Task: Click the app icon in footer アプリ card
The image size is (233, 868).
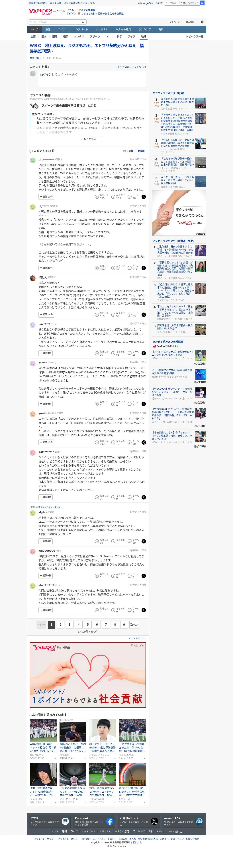Action: (65, 821)
